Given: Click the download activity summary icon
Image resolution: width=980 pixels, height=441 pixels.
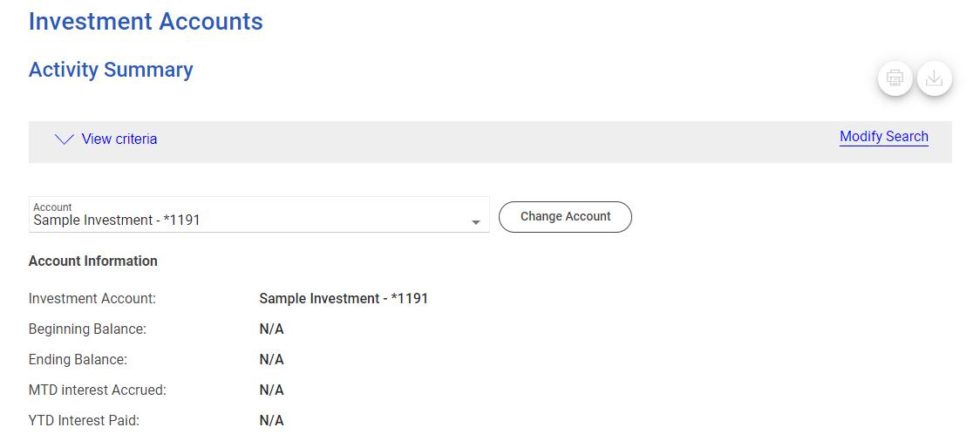Looking at the screenshot, I should (934, 78).
